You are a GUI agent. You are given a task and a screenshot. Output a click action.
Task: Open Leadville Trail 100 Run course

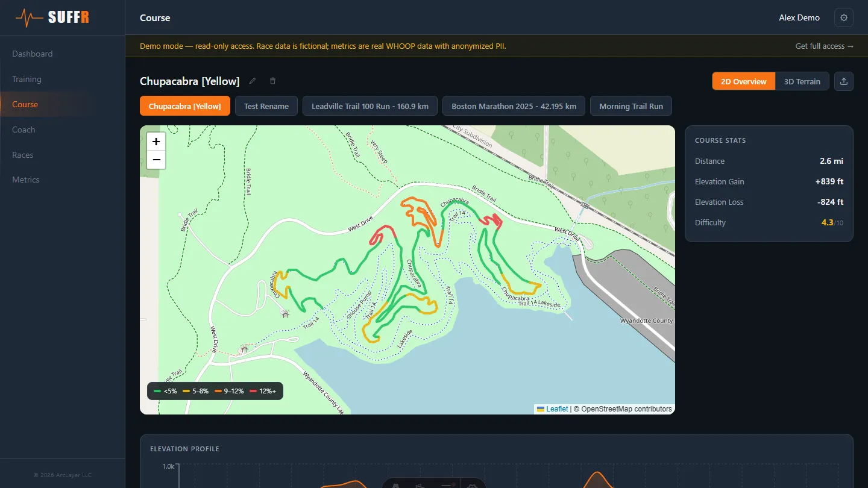click(370, 106)
